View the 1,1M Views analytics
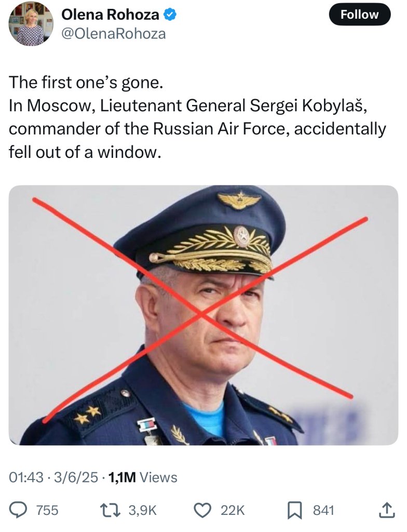Image resolution: width=407 pixels, height=532 pixels. pyautogui.click(x=142, y=477)
